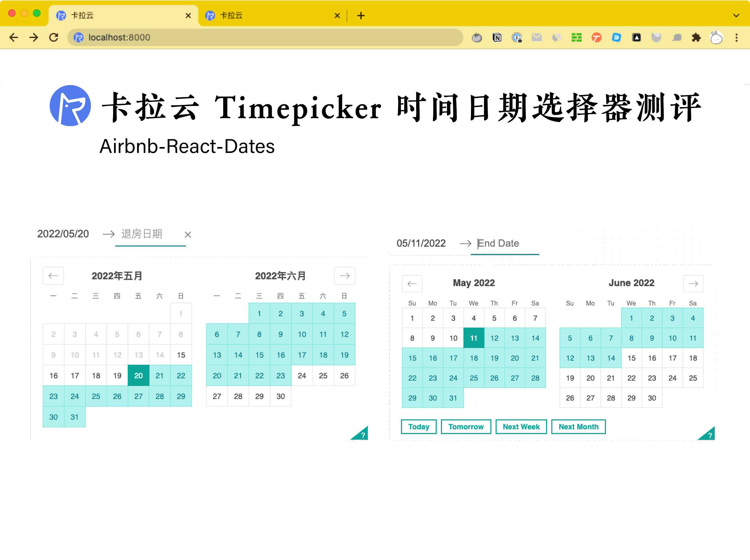
Task: Select June 1 on right calendar
Action: click(631, 318)
